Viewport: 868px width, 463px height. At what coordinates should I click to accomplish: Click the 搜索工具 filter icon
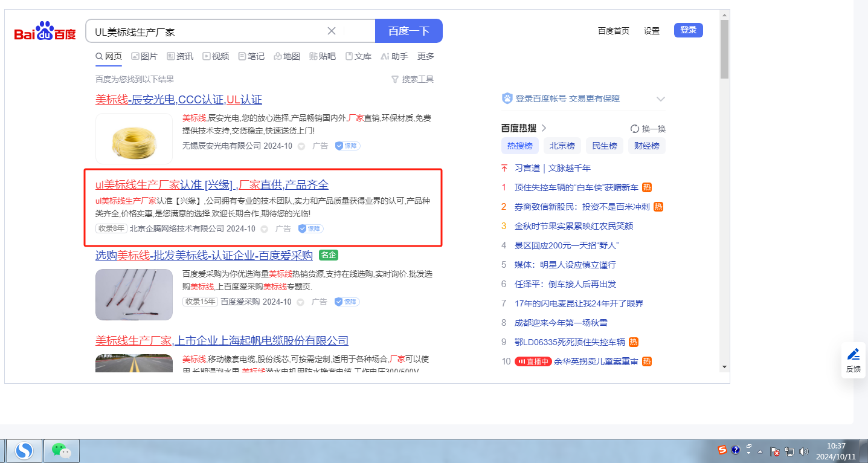[395, 79]
